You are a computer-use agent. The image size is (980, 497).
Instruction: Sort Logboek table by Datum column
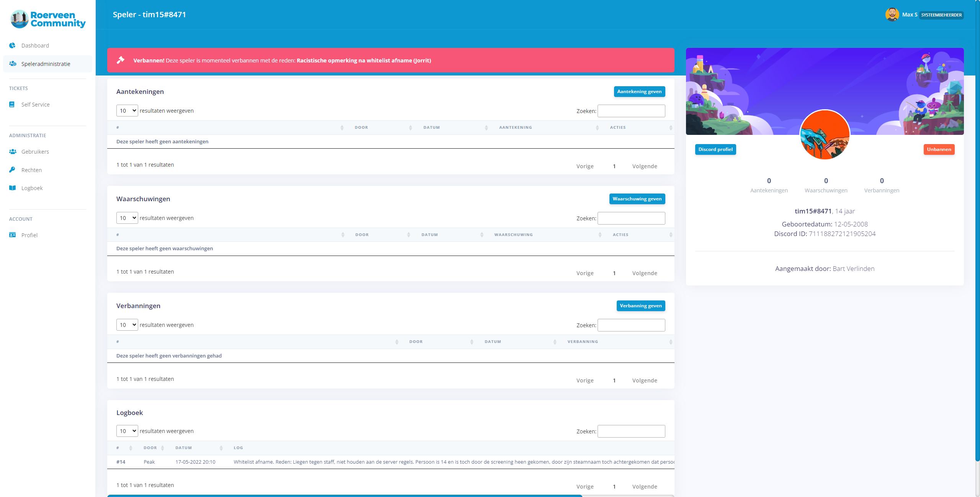(184, 448)
